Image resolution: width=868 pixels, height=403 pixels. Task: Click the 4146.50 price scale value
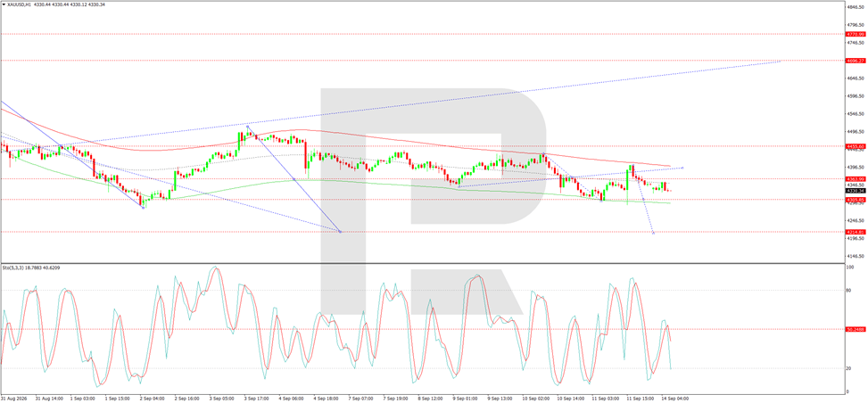click(856, 256)
